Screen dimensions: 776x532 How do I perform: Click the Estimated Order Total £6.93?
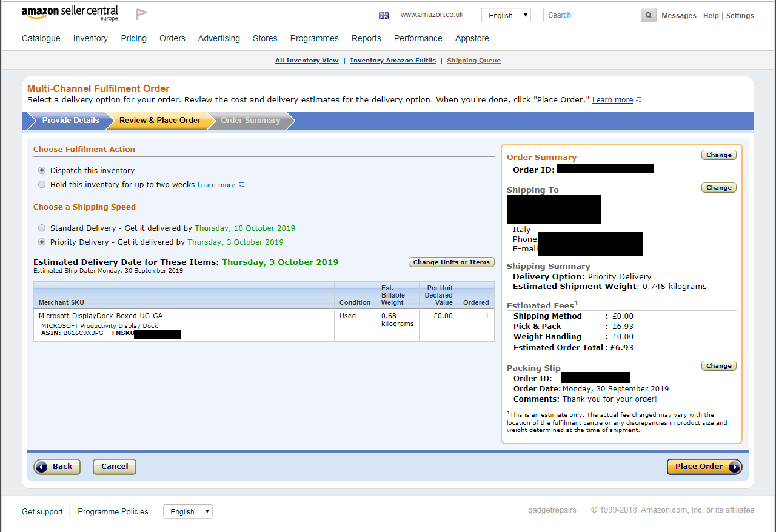pos(574,348)
